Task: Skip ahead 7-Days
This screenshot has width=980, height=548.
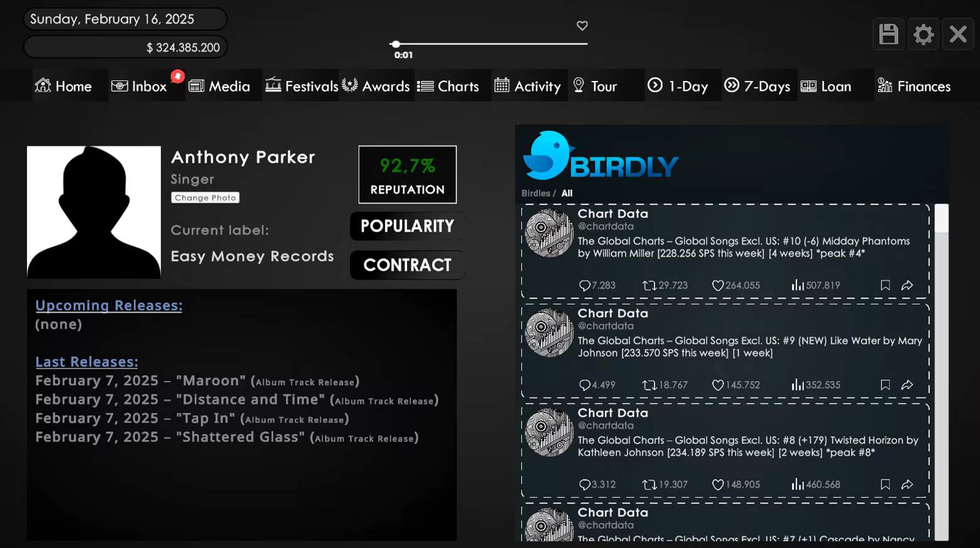Action: click(757, 86)
